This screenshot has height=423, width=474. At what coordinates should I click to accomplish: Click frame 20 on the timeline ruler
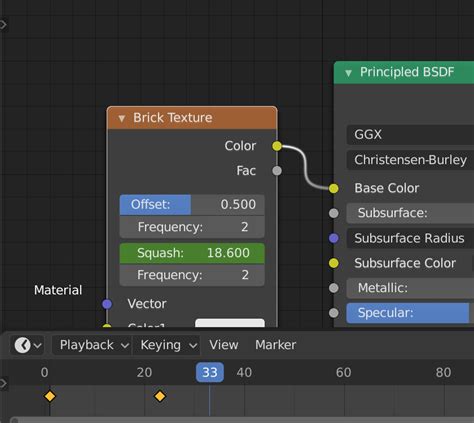coord(144,373)
